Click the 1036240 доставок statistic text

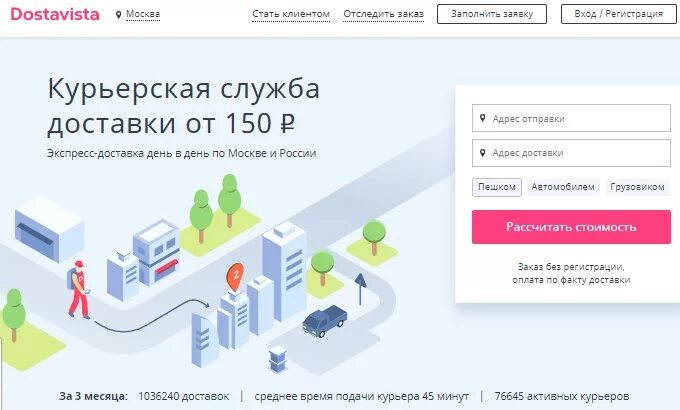[183, 396]
